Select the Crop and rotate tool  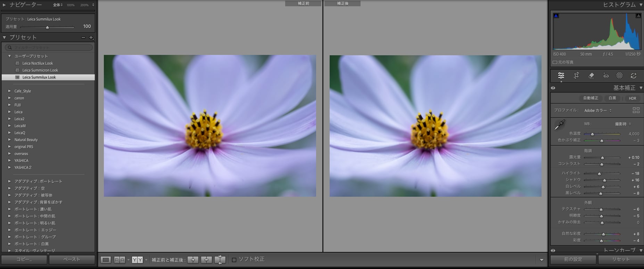pos(576,75)
